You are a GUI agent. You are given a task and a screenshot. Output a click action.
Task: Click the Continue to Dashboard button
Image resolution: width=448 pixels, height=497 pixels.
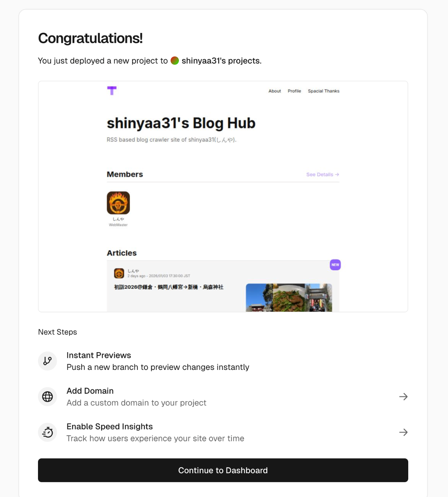coord(223,470)
